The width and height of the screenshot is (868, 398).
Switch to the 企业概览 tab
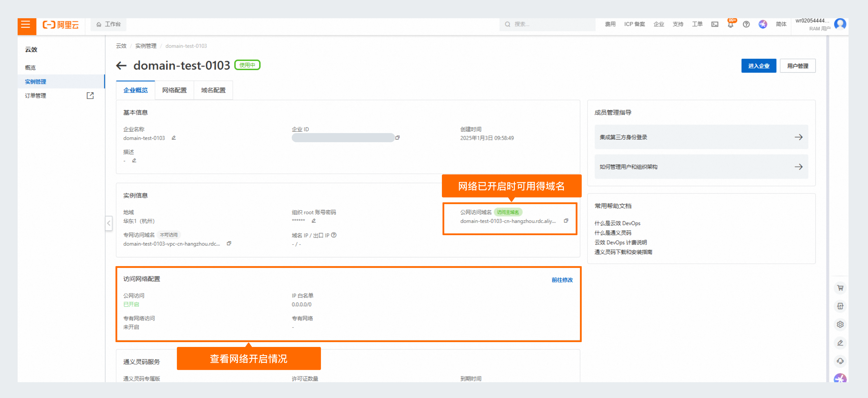tap(136, 90)
